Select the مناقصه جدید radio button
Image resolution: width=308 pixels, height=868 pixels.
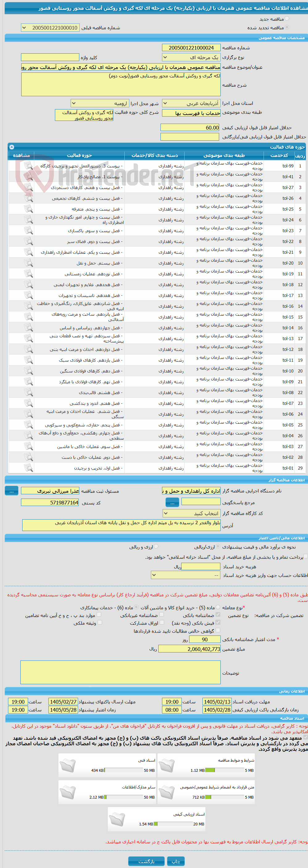(287, 19)
